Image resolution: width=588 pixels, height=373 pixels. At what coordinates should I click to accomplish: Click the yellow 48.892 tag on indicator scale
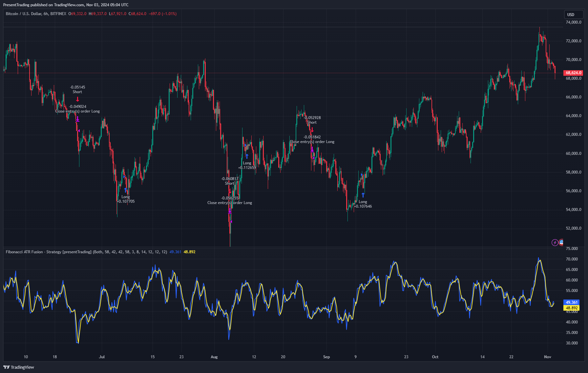point(572,308)
